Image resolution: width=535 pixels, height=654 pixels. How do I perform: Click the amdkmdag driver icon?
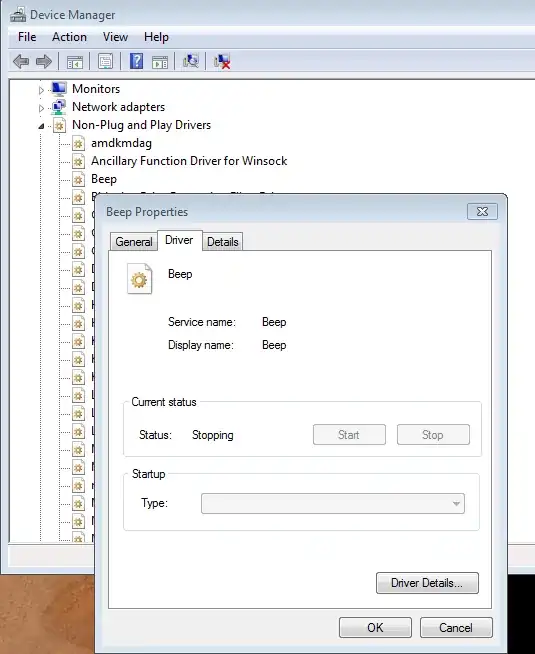tap(78, 143)
